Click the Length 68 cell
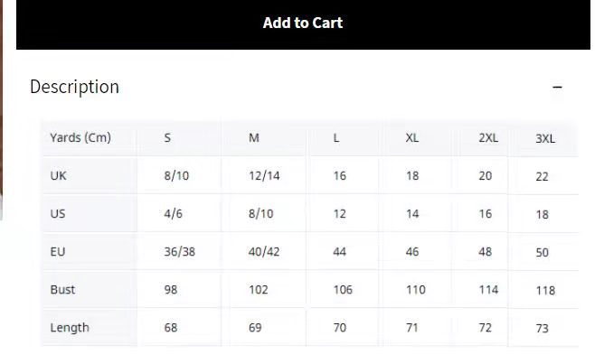Image resolution: width=604 pixels, height=364 pixels. (171, 328)
